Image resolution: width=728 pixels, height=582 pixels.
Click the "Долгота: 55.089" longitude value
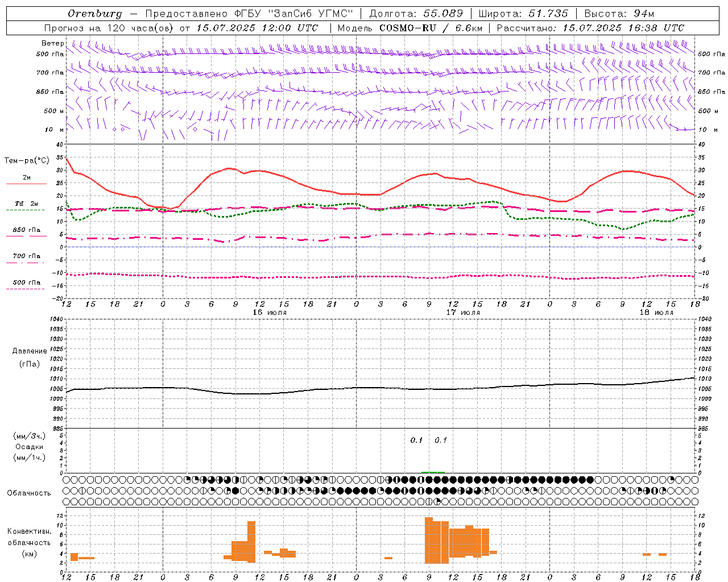(416, 14)
